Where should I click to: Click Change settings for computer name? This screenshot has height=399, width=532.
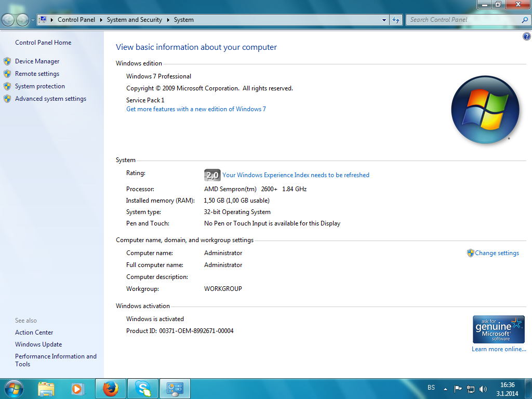pos(497,253)
